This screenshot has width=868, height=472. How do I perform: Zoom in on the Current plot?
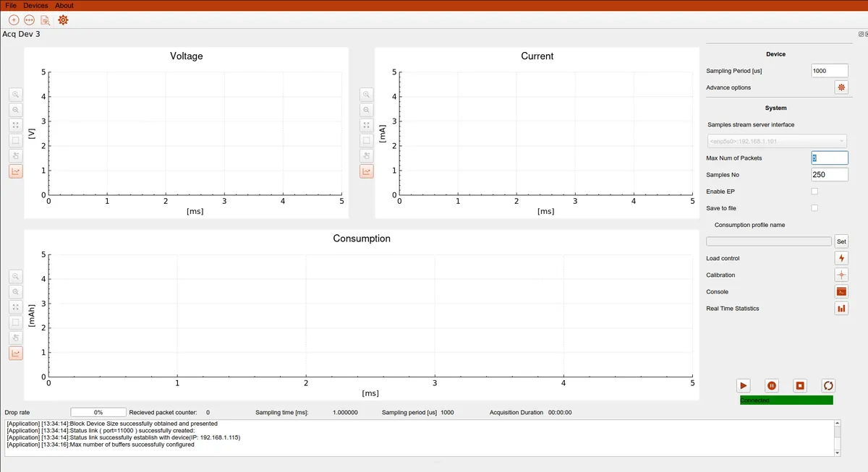[367, 94]
